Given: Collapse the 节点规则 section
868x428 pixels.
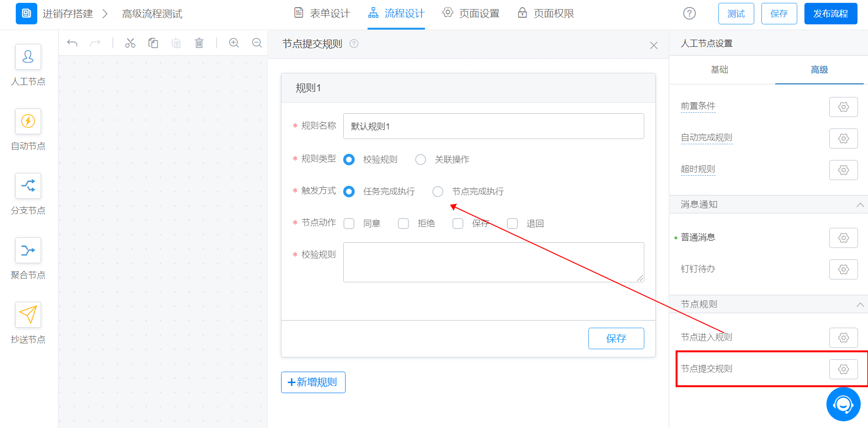Looking at the screenshot, I should 860,305.
